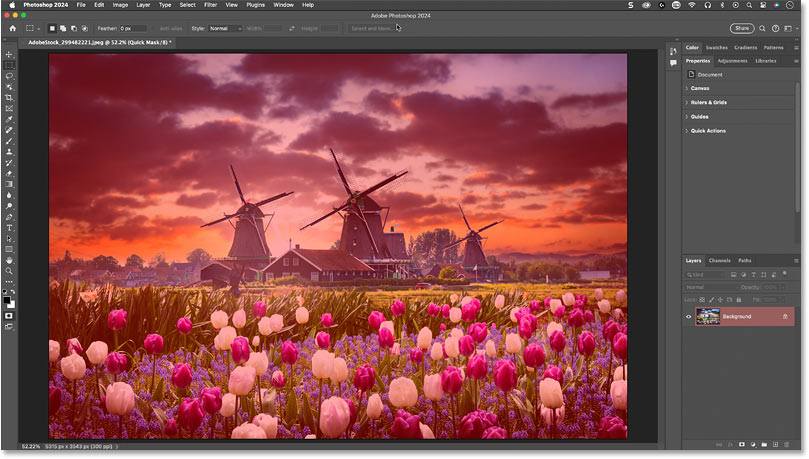The image size is (809, 459).
Task: Toggle Quick Mask mode button in toolbar
Action: click(9, 316)
